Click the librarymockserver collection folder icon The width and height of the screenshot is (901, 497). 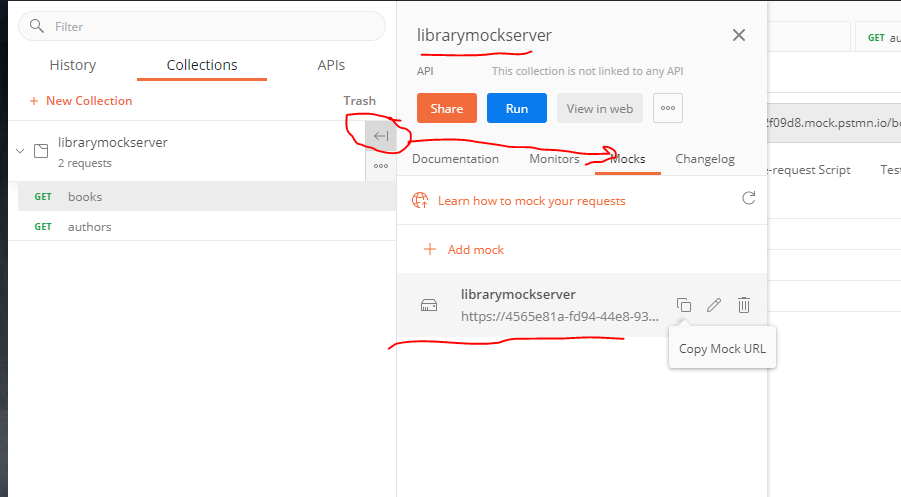point(41,151)
